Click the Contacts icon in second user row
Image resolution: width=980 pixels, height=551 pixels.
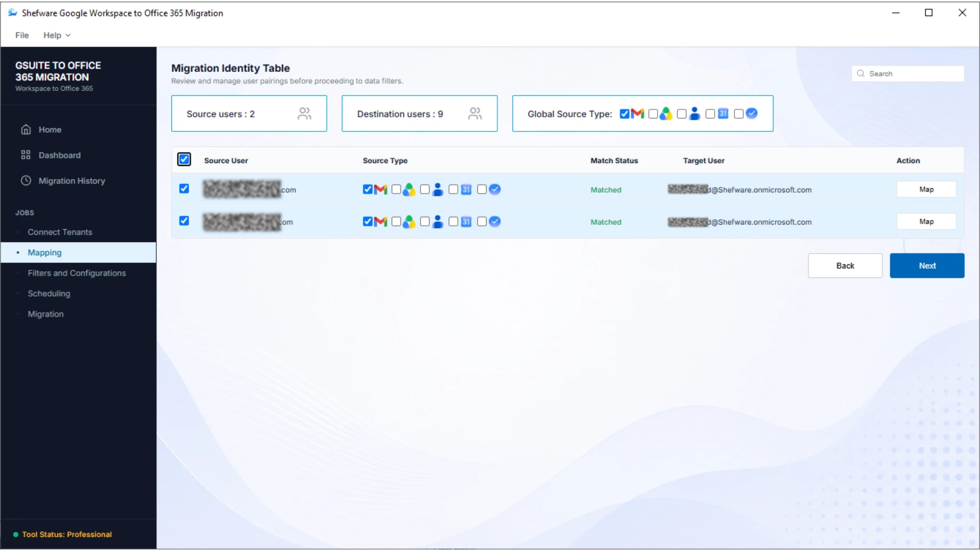[x=438, y=222]
